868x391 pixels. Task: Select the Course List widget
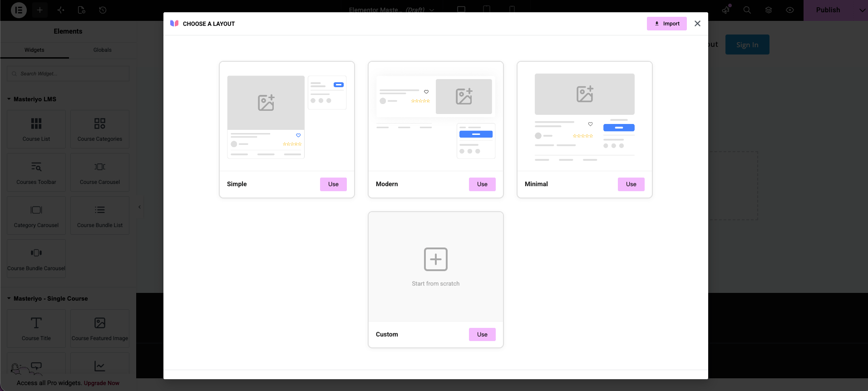click(36, 129)
